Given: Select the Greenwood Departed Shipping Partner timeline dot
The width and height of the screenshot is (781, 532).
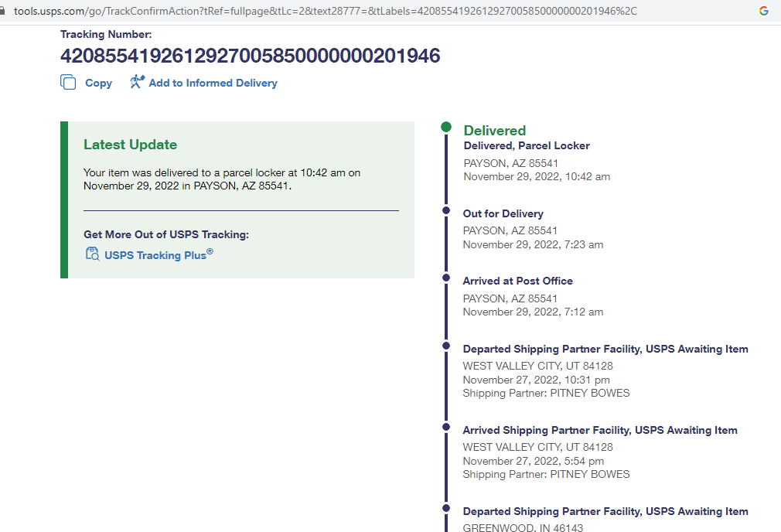Looking at the screenshot, I should pyautogui.click(x=446, y=508).
